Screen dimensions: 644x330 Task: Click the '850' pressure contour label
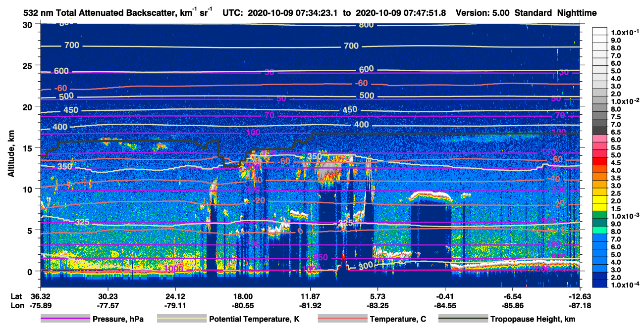coord(321,257)
